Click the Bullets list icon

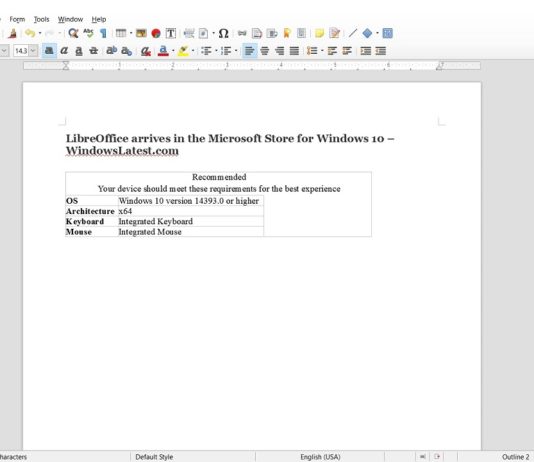[206, 51]
